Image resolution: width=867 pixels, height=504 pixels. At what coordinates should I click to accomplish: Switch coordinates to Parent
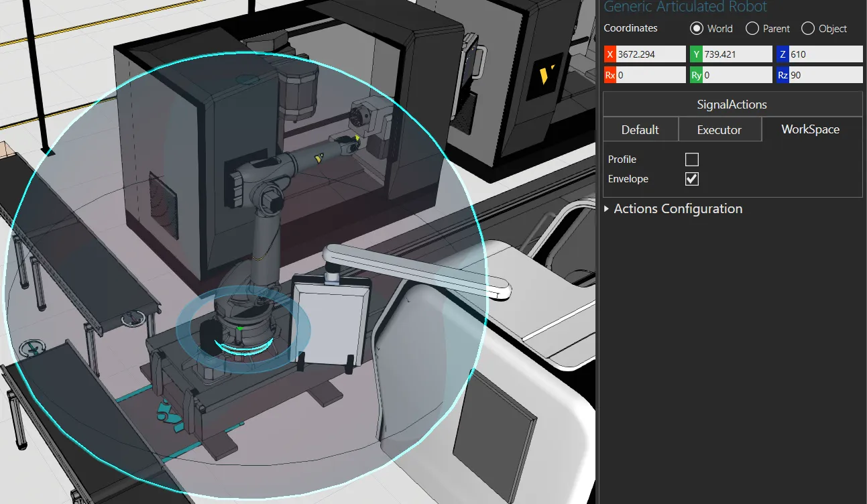pyautogui.click(x=752, y=28)
